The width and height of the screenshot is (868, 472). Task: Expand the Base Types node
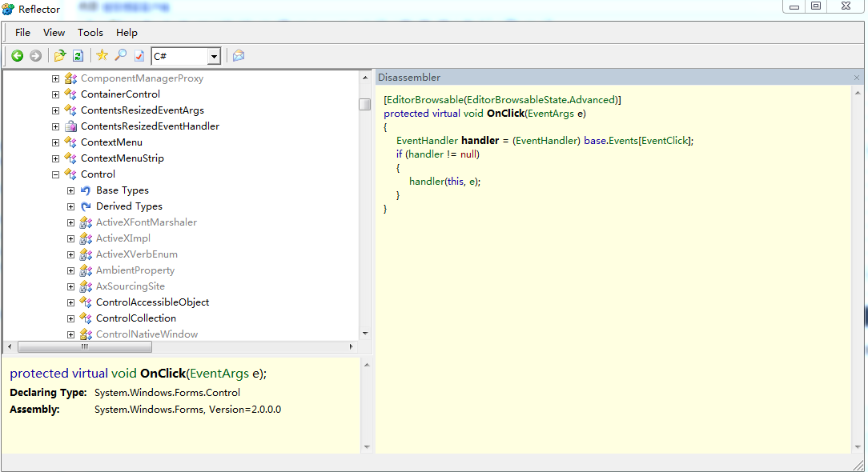70,191
